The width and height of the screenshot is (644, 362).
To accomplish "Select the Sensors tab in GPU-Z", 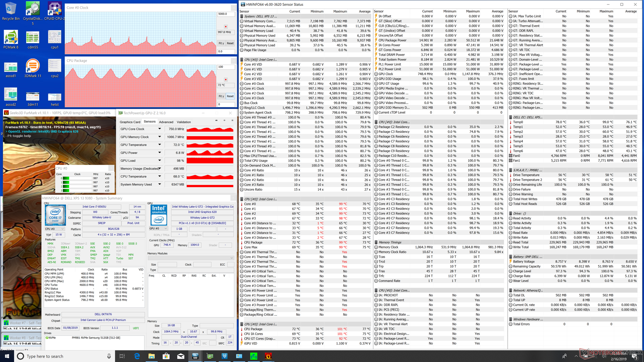I will click(x=150, y=122).
